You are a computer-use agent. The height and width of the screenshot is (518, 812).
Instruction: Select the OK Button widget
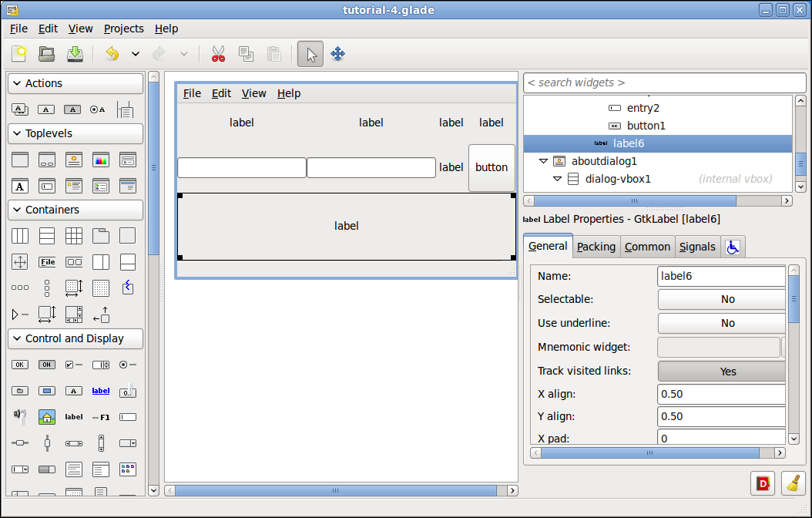pyautogui.click(x=20, y=365)
